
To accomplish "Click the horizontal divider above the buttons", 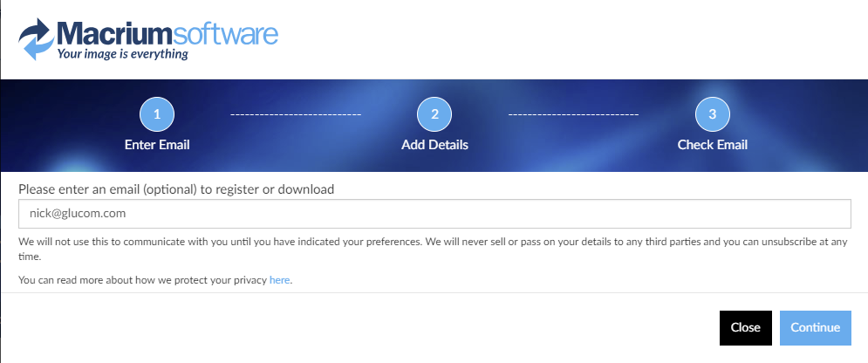I will pos(434,293).
